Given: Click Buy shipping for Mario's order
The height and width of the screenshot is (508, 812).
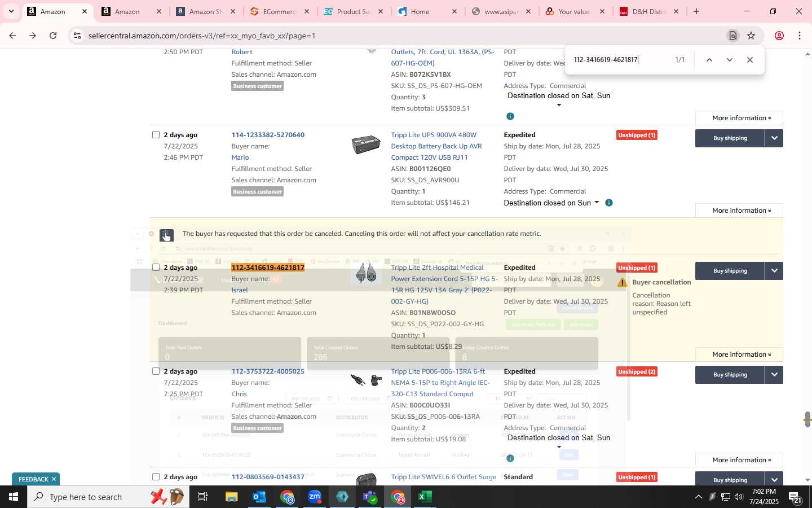Looking at the screenshot, I should click(x=730, y=138).
